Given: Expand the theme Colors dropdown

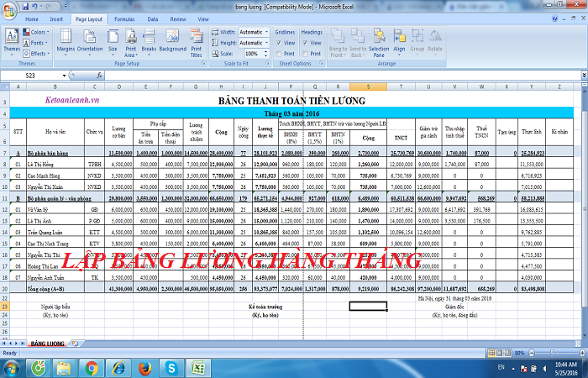Looking at the screenshot, I should (x=36, y=32).
